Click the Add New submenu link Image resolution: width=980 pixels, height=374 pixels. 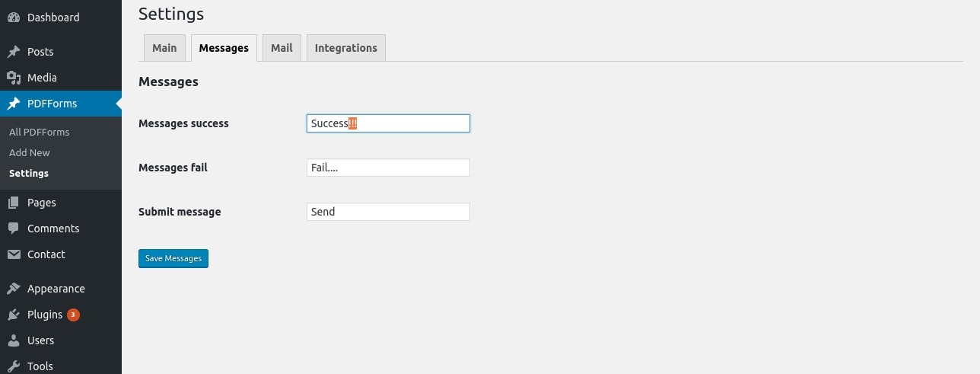(x=30, y=152)
